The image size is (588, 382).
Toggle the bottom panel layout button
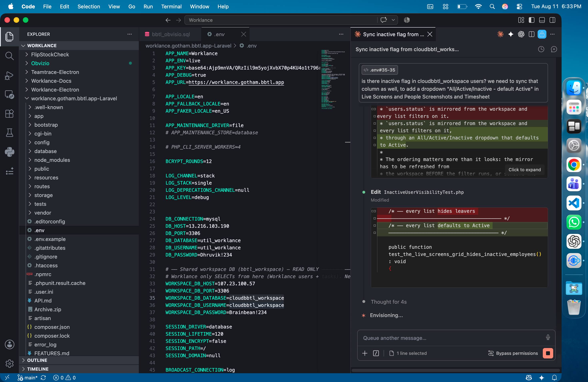542,20
